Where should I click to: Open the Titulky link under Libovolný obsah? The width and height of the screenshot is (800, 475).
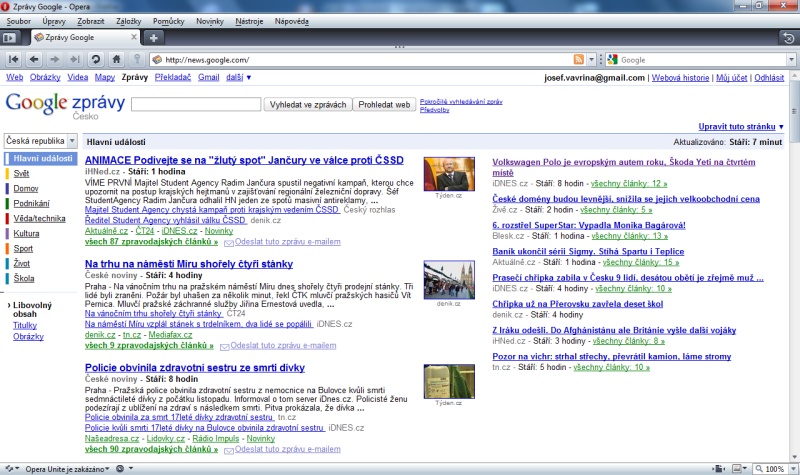tap(25, 326)
